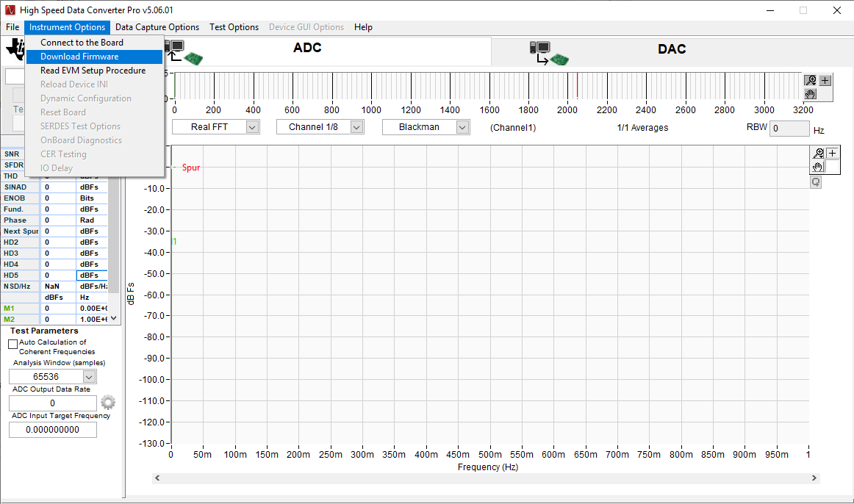Click the ADC Input Target Frequency field
Screen dimensions: 854x504
[x=53, y=430]
